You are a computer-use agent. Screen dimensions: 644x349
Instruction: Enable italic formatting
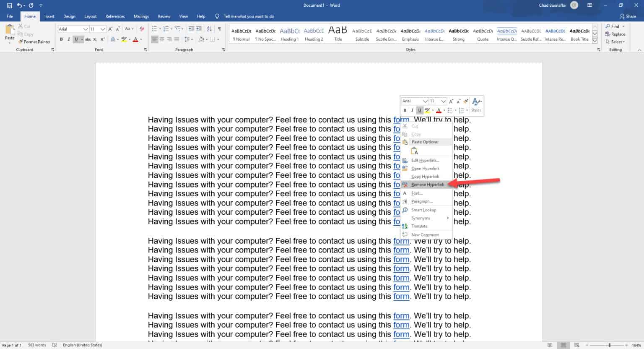pos(68,39)
